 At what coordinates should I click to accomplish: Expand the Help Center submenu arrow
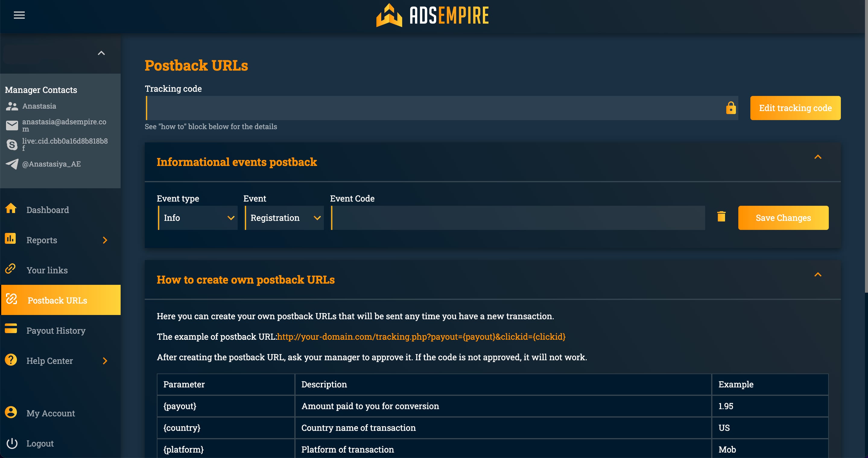[105, 361]
